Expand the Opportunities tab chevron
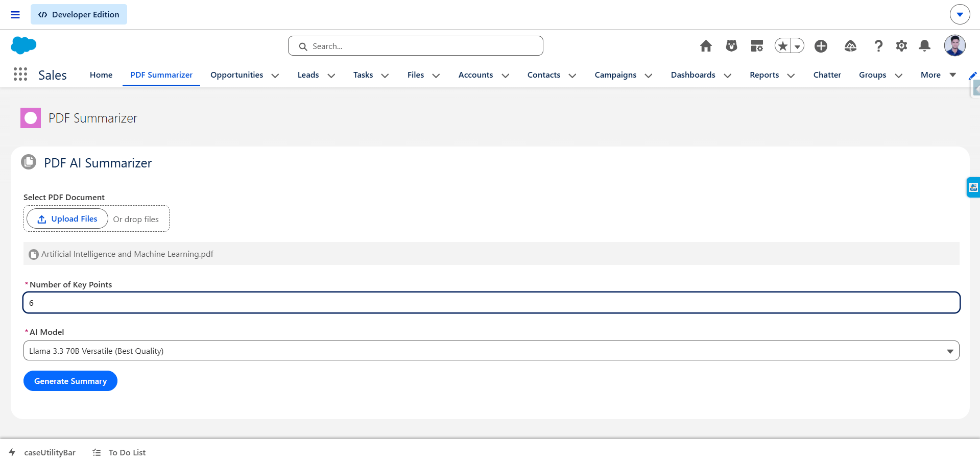 275,76
